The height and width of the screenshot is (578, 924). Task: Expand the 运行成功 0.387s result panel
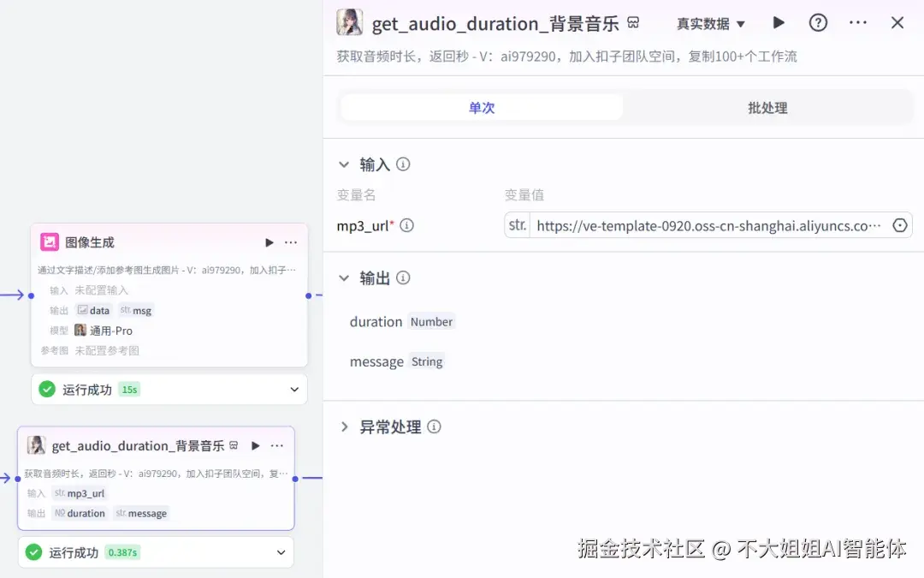point(280,552)
